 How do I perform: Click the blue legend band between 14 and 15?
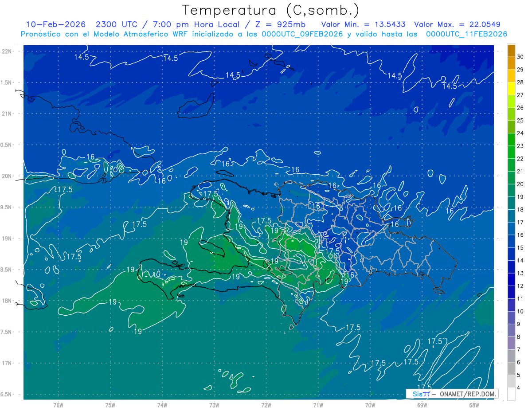[x=511, y=254]
